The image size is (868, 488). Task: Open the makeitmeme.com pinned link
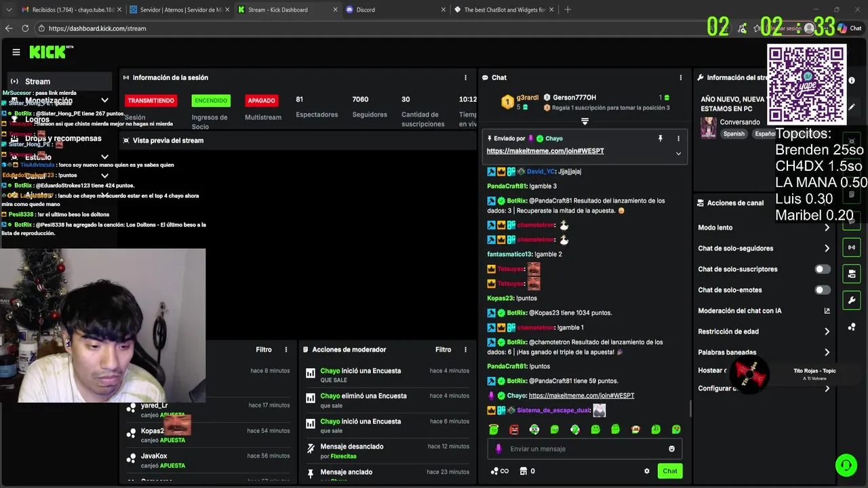click(545, 151)
